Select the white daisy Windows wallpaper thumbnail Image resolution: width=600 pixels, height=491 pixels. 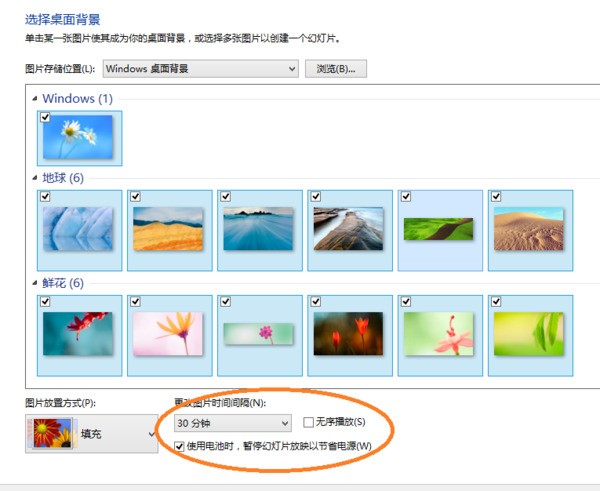pyautogui.click(x=80, y=139)
